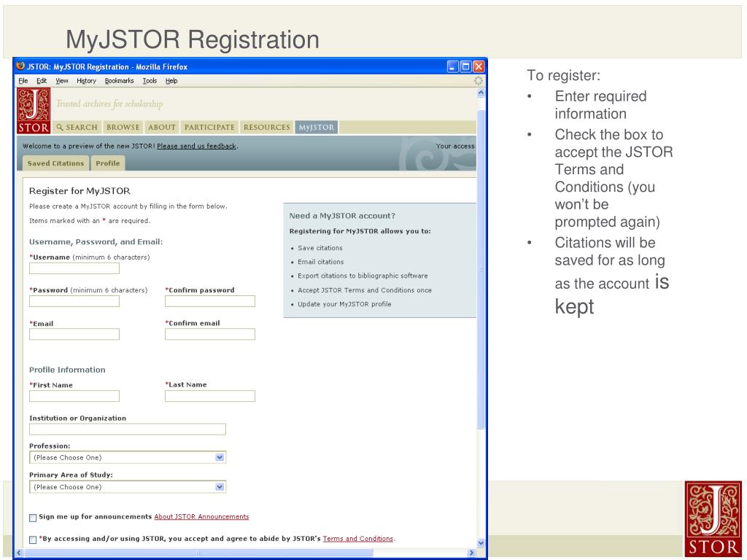Focus the Password input field

[x=74, y=301]
